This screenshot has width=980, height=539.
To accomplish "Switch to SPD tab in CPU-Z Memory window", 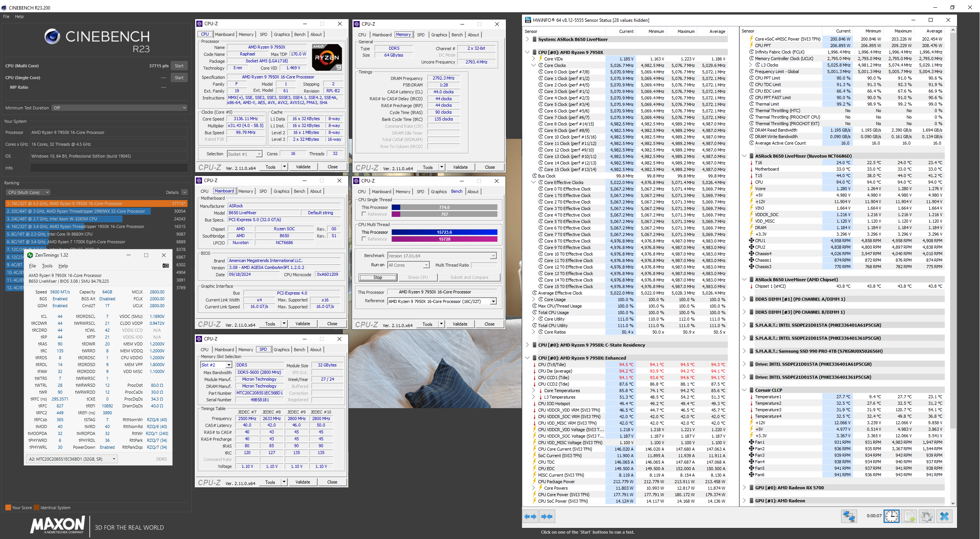I will 421,35.
